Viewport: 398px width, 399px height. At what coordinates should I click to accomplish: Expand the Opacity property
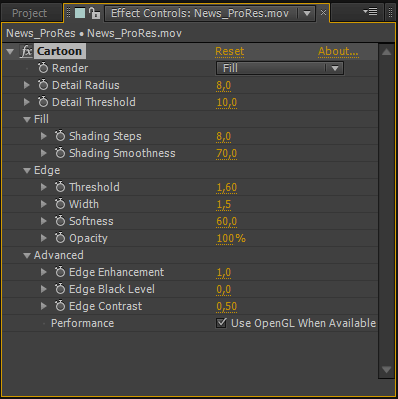coord(44,238)
